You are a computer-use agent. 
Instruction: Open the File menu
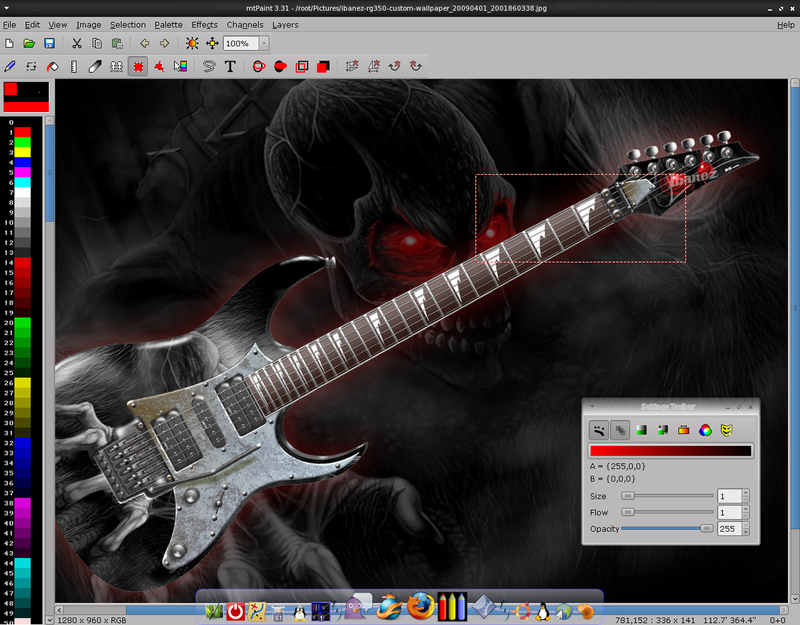[x=9, y=24]
